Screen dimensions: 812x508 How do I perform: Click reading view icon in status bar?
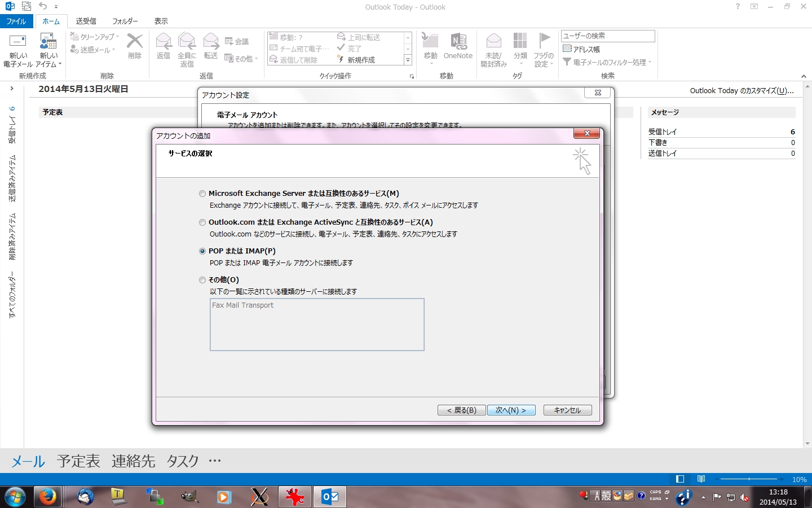[701, 479]
